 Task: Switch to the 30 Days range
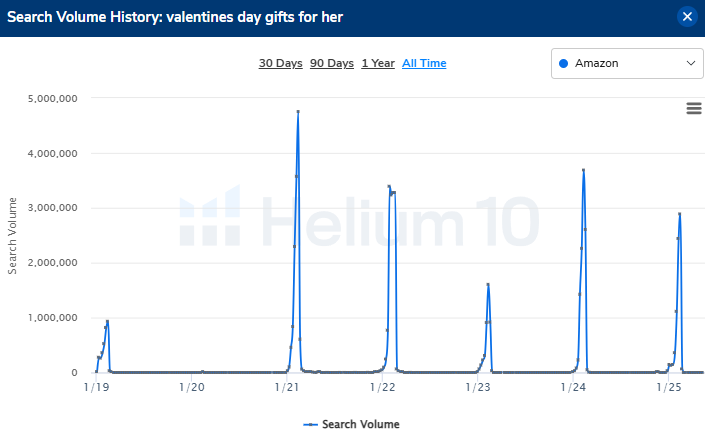[x=280, y=63]
